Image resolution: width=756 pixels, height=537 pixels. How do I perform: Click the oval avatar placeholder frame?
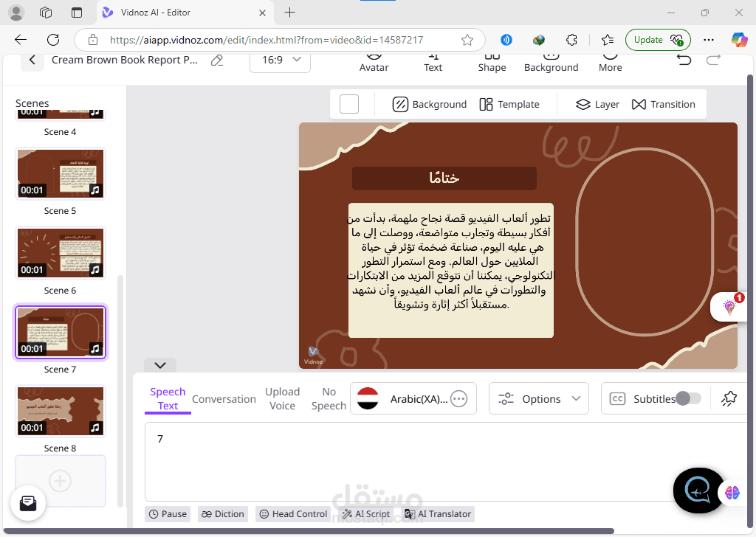645,242
